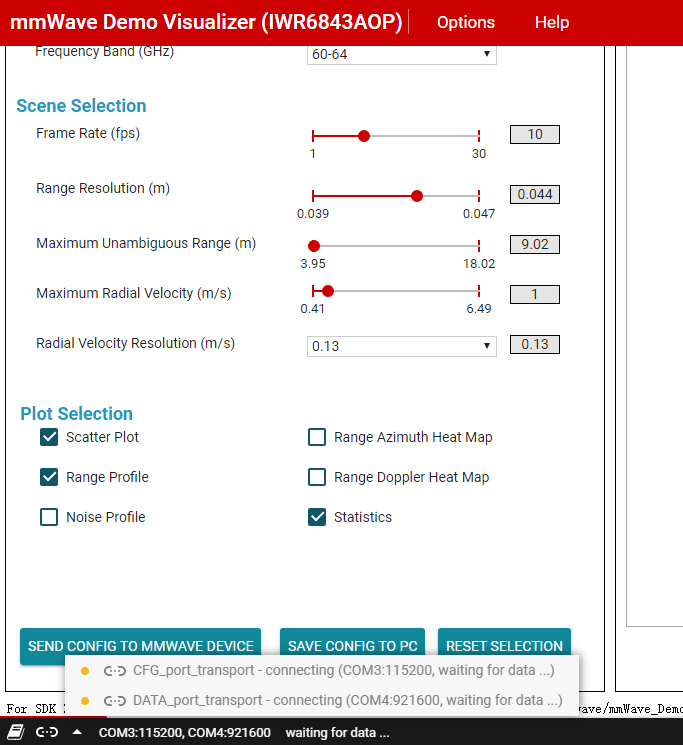The height and width of the screenshot is (745, 683).
Task: Expand the Radial Velocity Resolution dropdown
Action: tap(402, 346)
